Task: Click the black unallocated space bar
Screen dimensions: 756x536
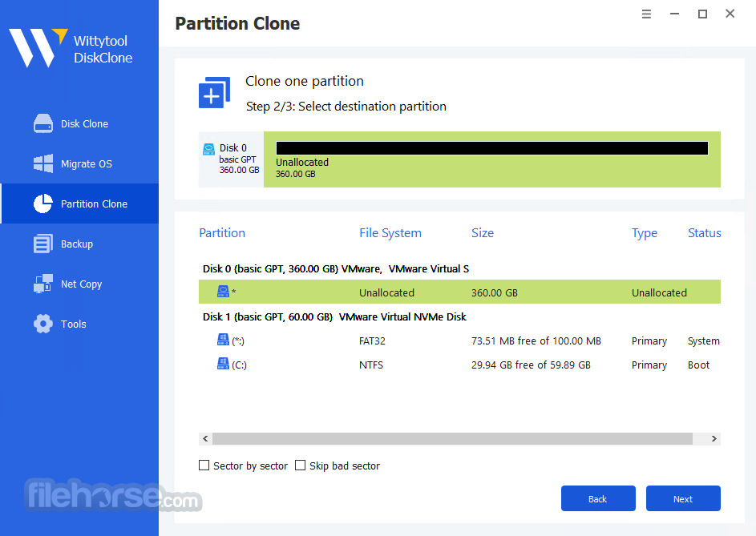Action: click(x=491, y=148)
